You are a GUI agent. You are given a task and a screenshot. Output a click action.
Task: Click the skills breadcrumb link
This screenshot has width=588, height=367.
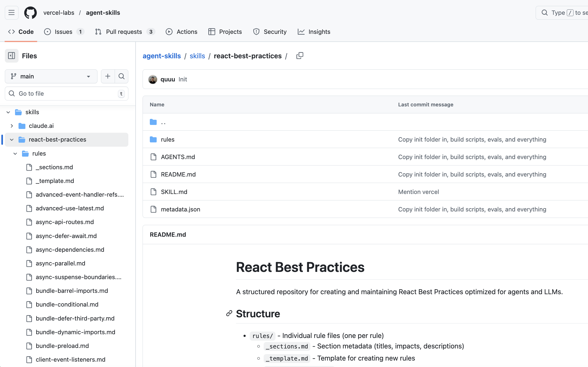coord(197,56)
